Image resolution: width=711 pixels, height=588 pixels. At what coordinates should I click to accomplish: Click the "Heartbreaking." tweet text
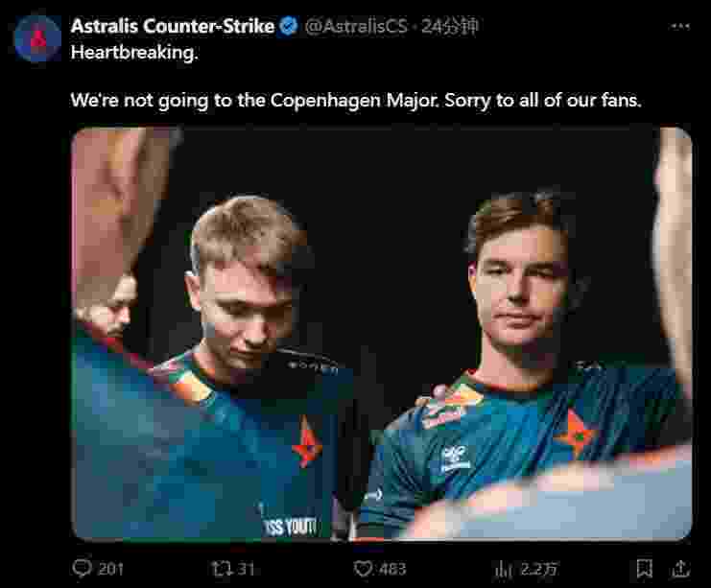(x=134, y=53)
